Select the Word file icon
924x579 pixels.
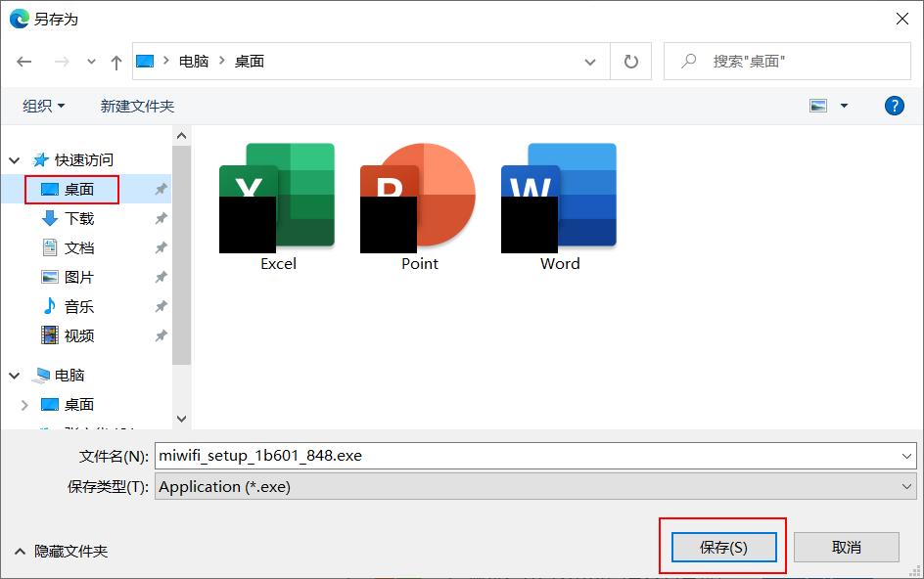point(558,196)
